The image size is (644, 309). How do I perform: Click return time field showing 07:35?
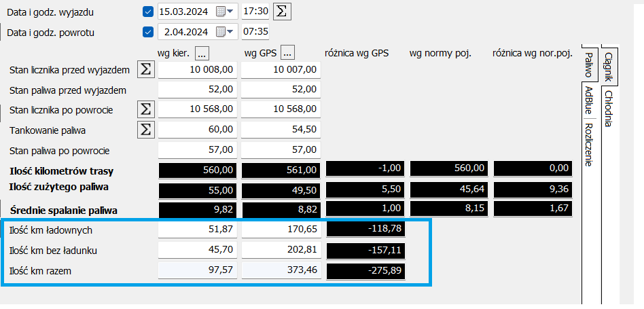point(255,32)
